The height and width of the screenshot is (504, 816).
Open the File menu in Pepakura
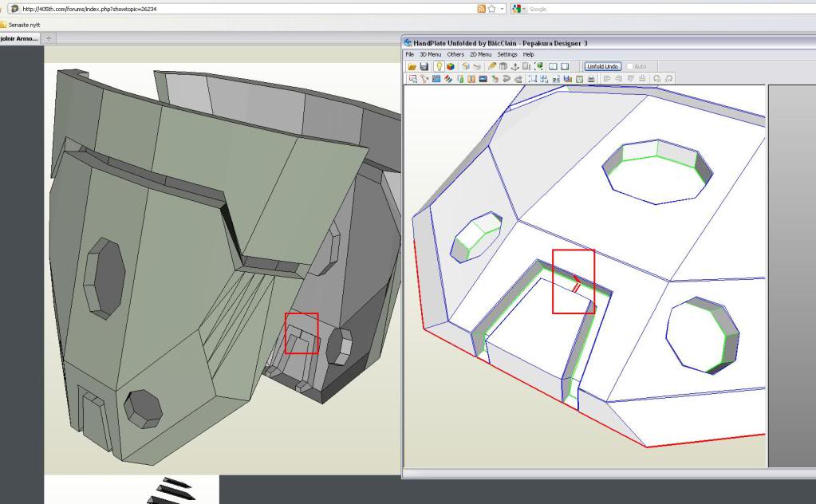click(409, 54)
